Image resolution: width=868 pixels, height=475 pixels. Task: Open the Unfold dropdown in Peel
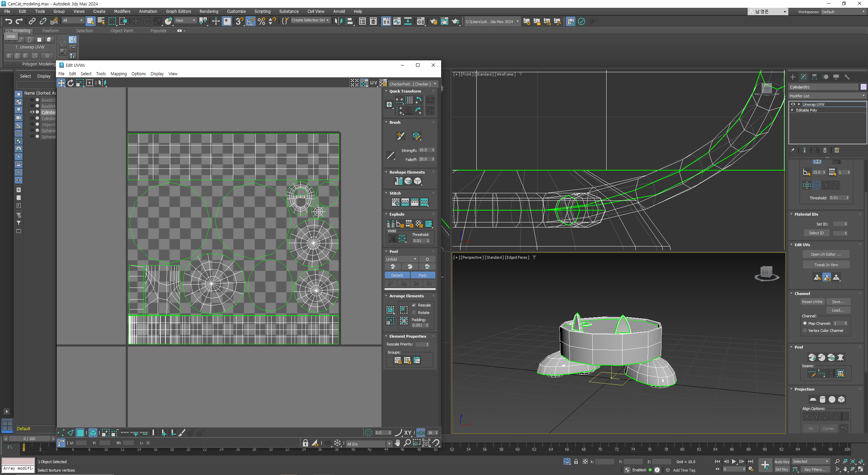401,259
